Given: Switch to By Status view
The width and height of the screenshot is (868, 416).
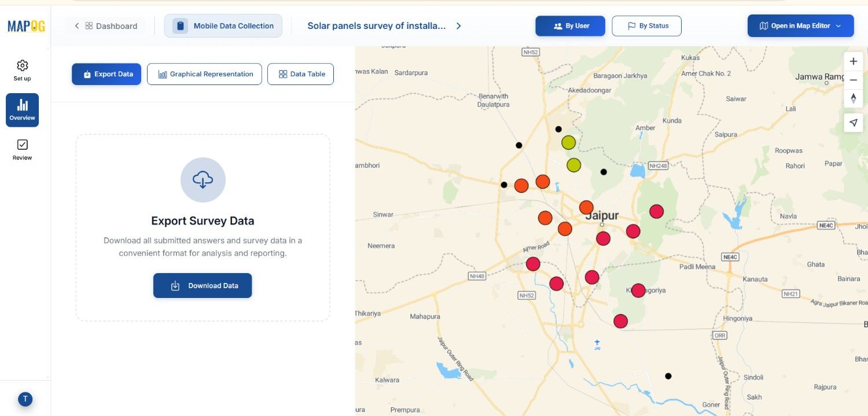Looking at the screenshot, I should click(x=646, y=25).
